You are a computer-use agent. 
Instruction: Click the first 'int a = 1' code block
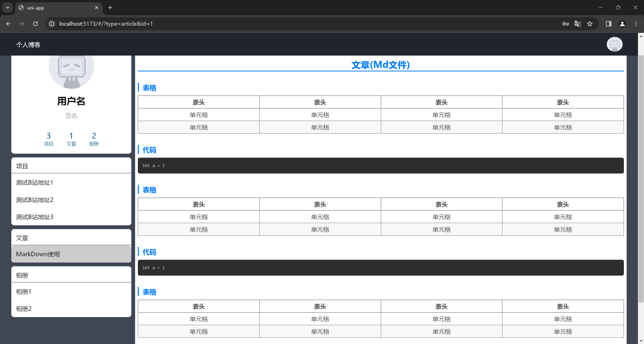click(381, 165)
